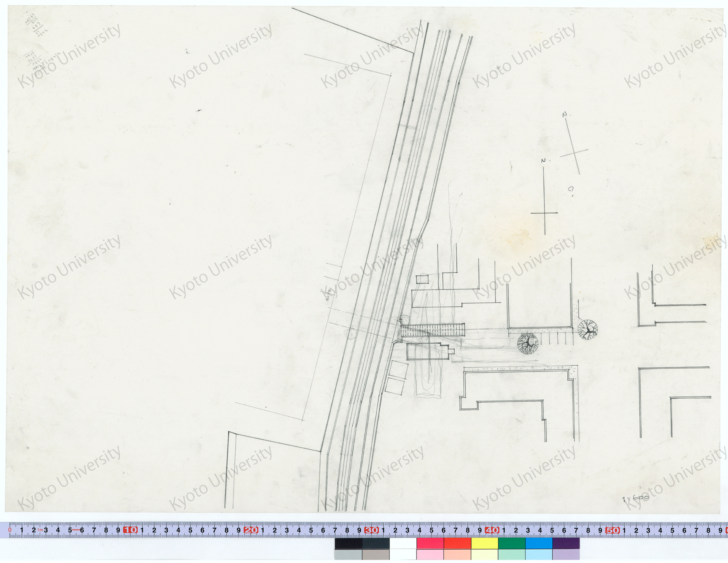Click the red 10 mark on ruler

tap(130, 530)
